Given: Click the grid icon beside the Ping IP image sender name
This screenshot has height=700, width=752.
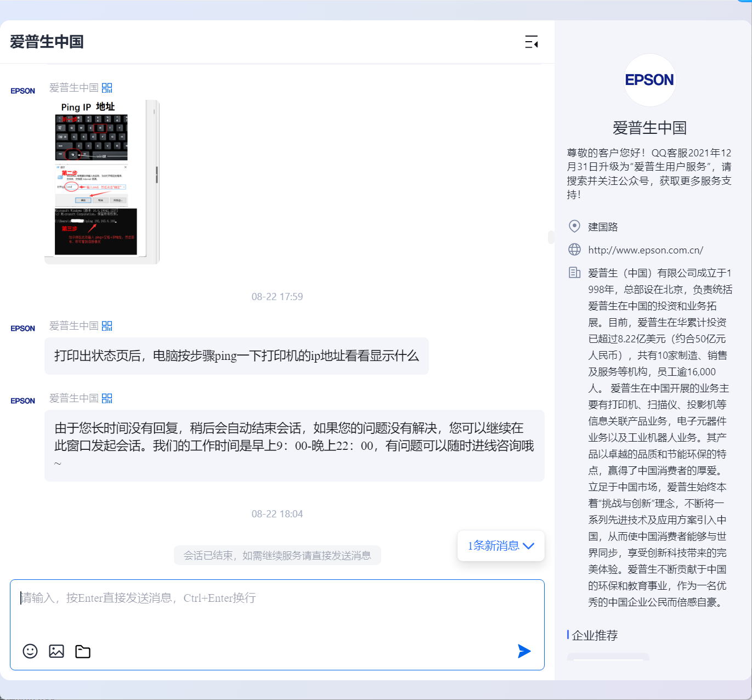Looking at the screenshot, I should click(107, 88).
